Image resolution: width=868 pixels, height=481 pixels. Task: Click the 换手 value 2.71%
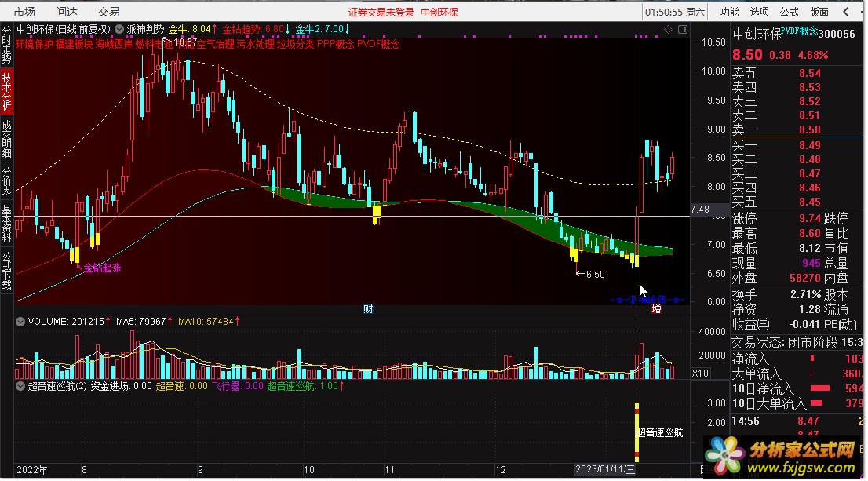(x=805, y=294)
